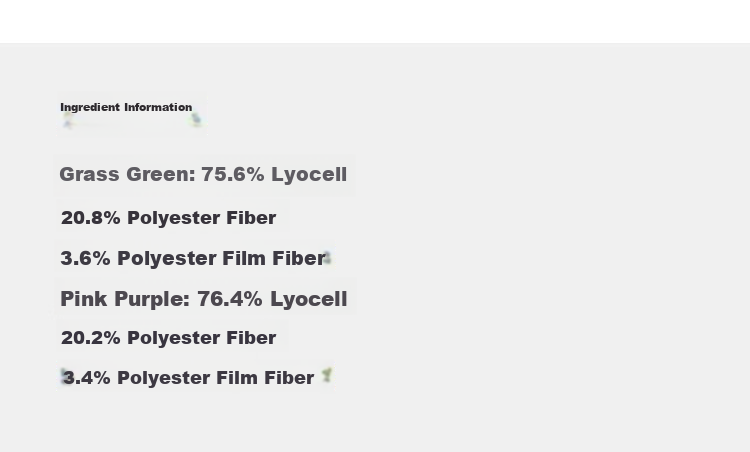Click the words Pink Purple

122,299
